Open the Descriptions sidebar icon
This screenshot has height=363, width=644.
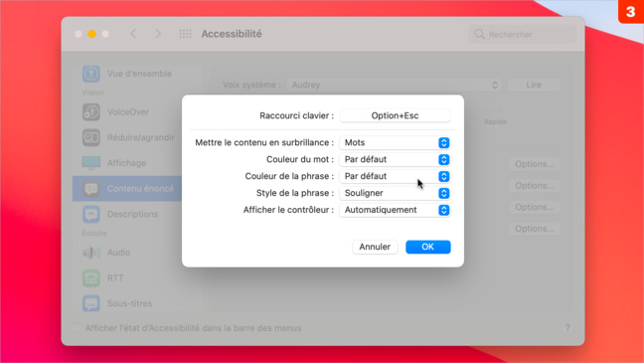90,214
